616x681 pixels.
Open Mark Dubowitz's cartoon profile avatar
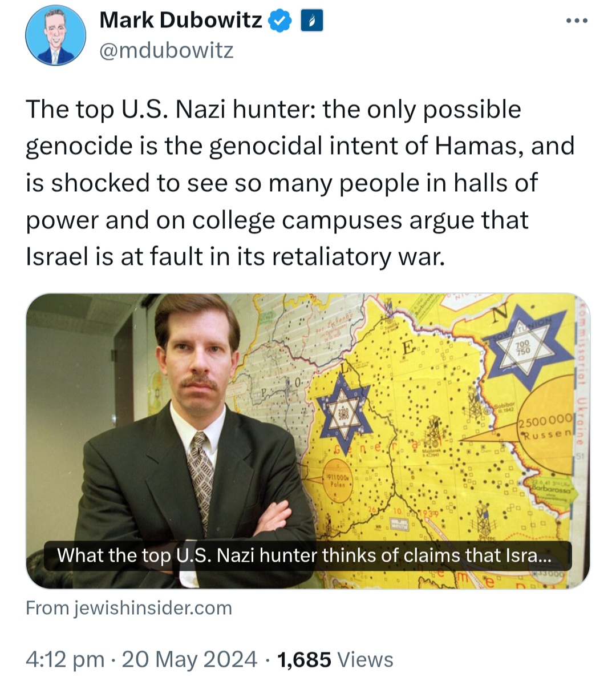[x=55, y=35]
